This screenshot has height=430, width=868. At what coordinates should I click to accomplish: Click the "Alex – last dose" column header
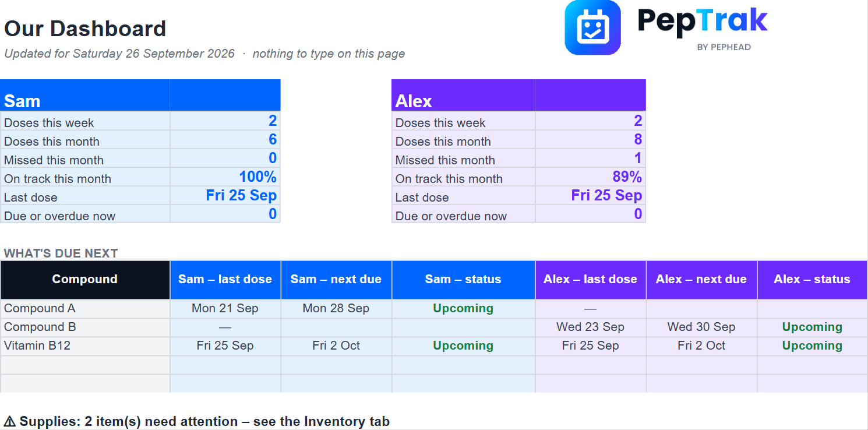coord(591,280)
